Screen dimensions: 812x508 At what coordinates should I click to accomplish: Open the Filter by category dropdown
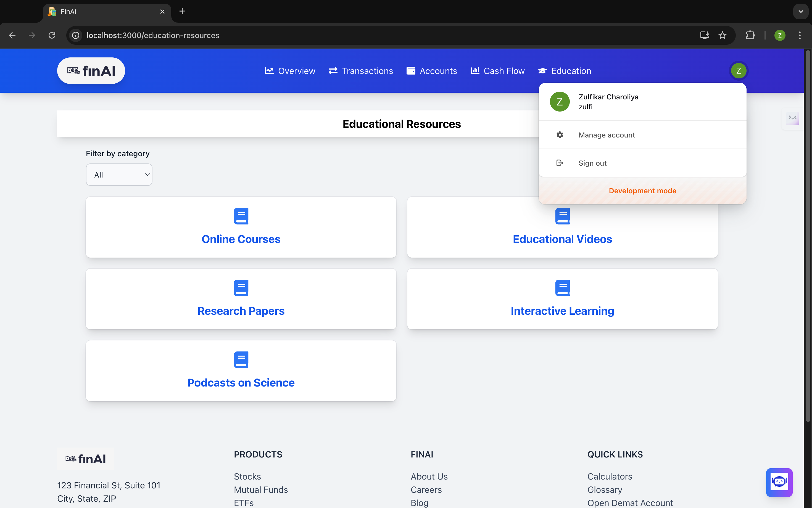pyautogui.click(x=119, y=175)
